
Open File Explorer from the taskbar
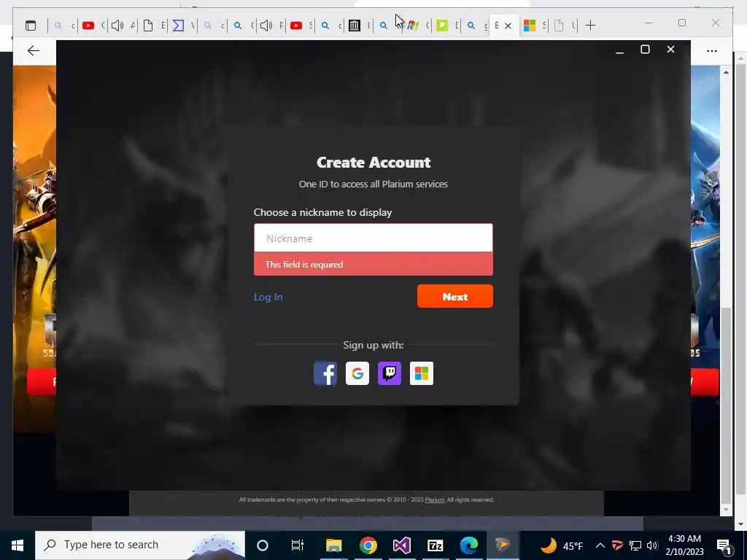pos(333,545)
